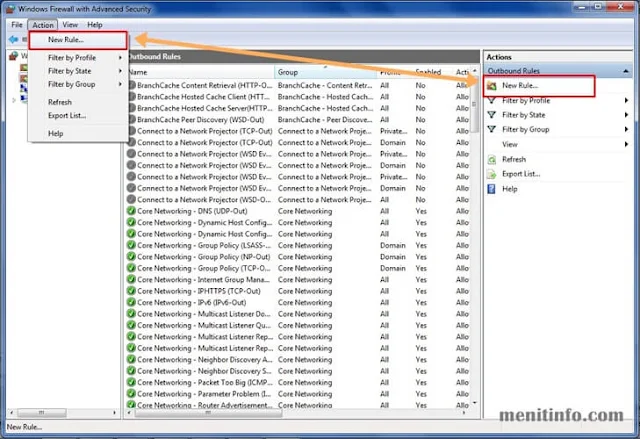Click the Export List icon in Actions pane

pos(492,174)
